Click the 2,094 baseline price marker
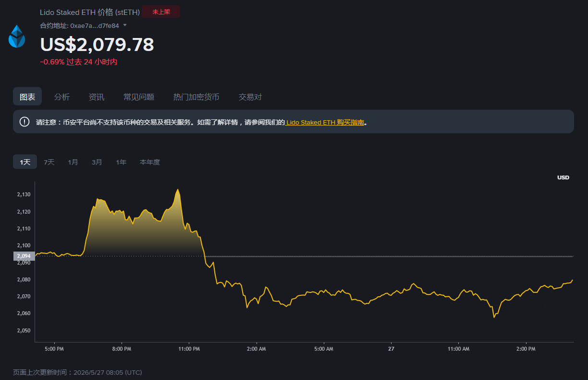The width and height of the screenshot is (588, 380). (x=24, y=256)
